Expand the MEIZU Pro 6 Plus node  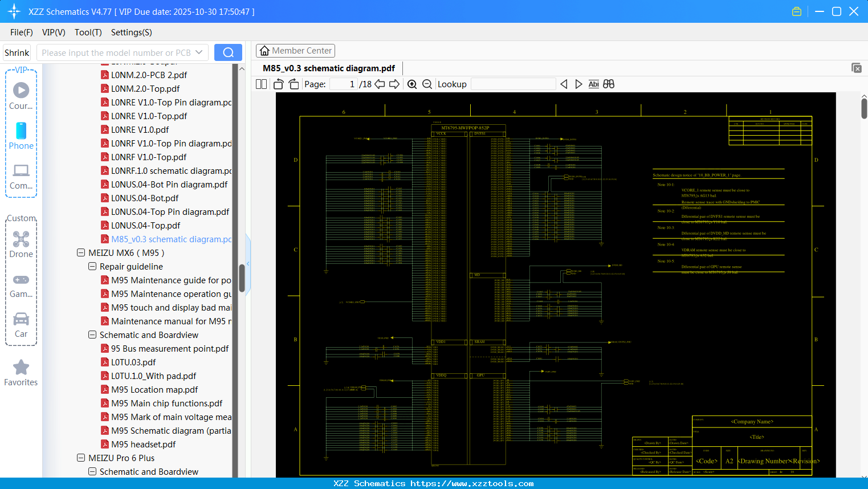point(80,458)
